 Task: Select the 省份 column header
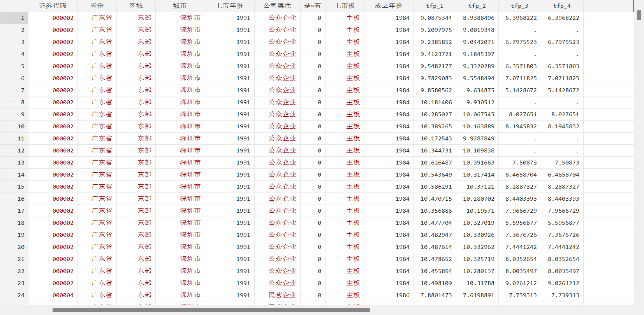tap(97, 6)
